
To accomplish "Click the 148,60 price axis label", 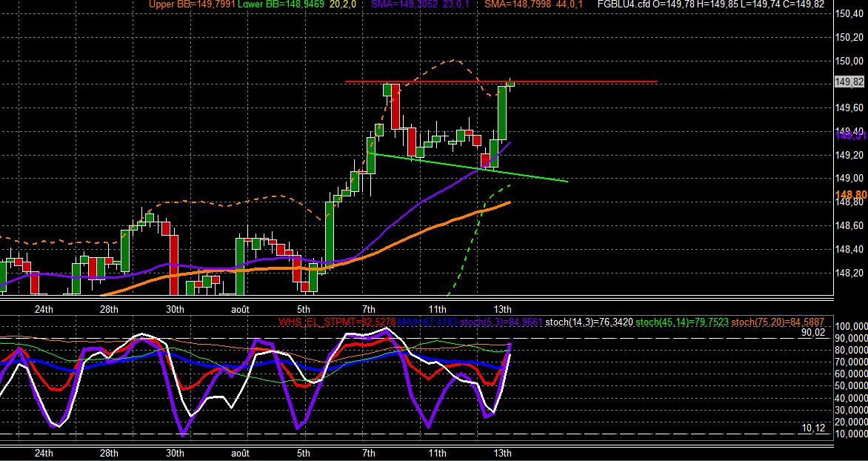I will (x=850, y=225).
